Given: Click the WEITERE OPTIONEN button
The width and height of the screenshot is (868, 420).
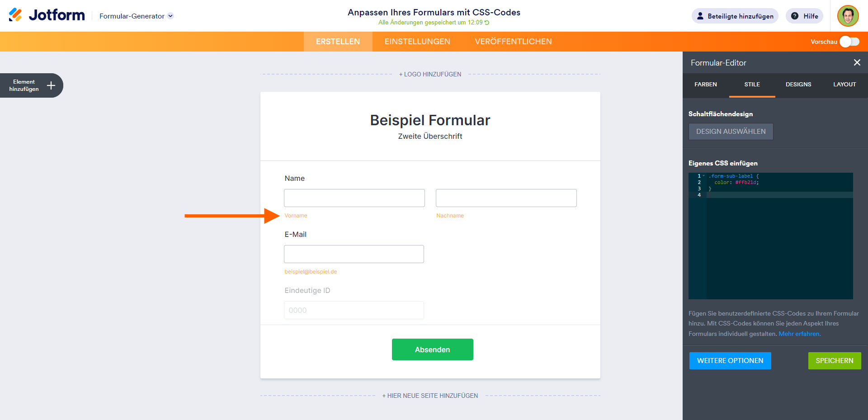Looking at the screenshot, I should [730, 361].
